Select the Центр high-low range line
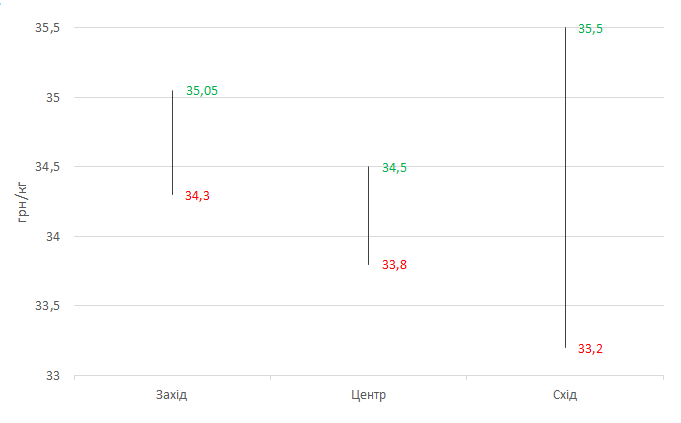The height and width of the screenshot is (423, 681). 368,215
